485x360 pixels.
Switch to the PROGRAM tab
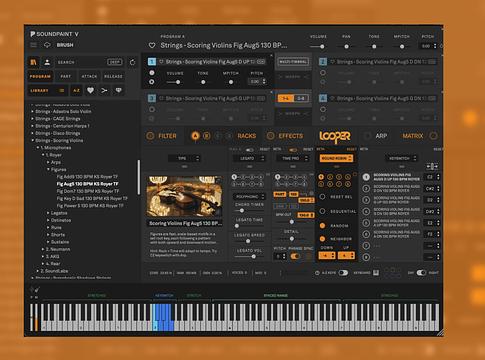tap(40, 76)
